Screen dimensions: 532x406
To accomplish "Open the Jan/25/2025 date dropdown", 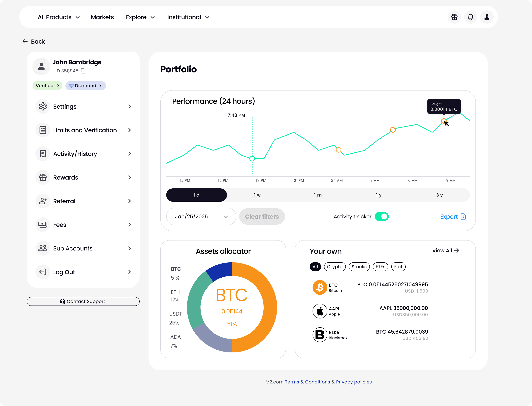I will tap(201, 216).
